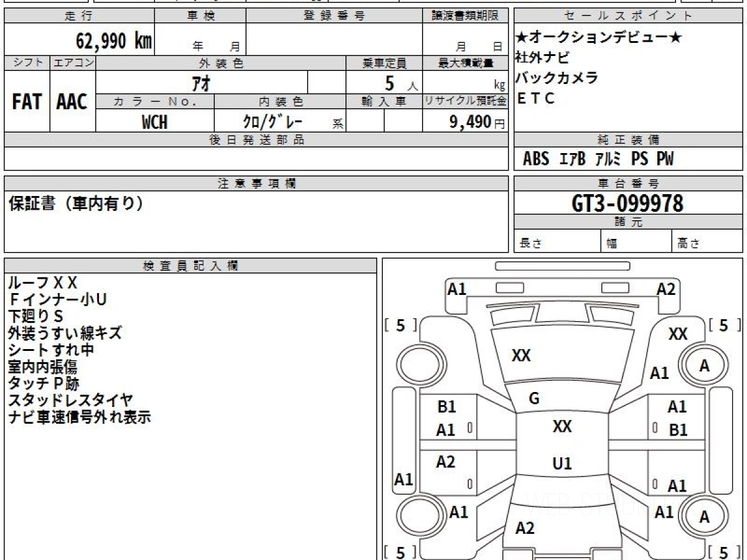Select the クロ/グレー interior color value
The width and height of the screenshot is (747, 560).
pos(273,121)
